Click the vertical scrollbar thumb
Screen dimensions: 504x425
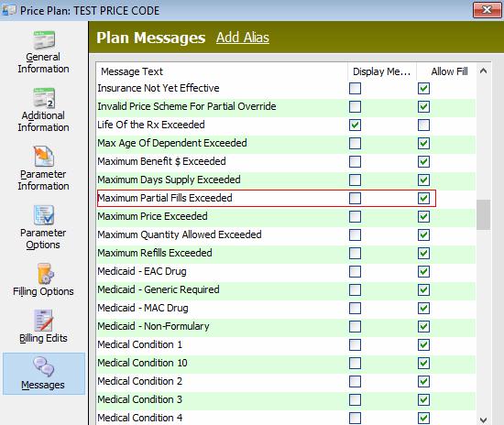[483, 214]
